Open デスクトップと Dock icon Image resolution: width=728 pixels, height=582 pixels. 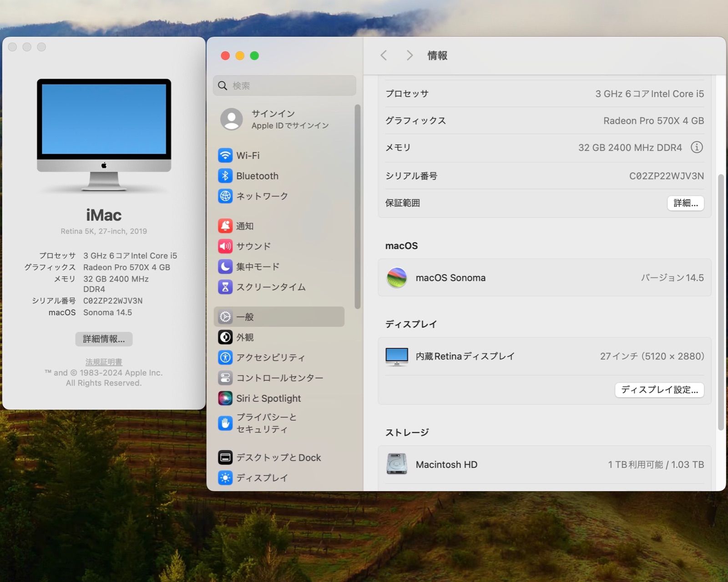coord(225,457)
